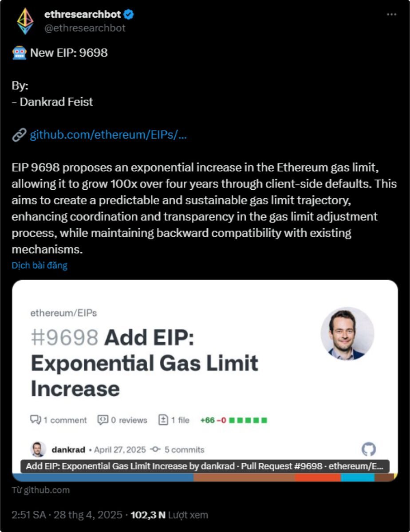Click the ethresearchbot display name

tap(83, 15)
